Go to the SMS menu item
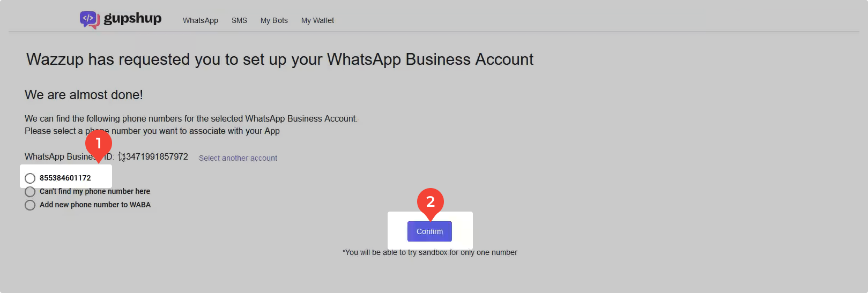The width and height of the screenshot is (868, 293). pos(239,20)
